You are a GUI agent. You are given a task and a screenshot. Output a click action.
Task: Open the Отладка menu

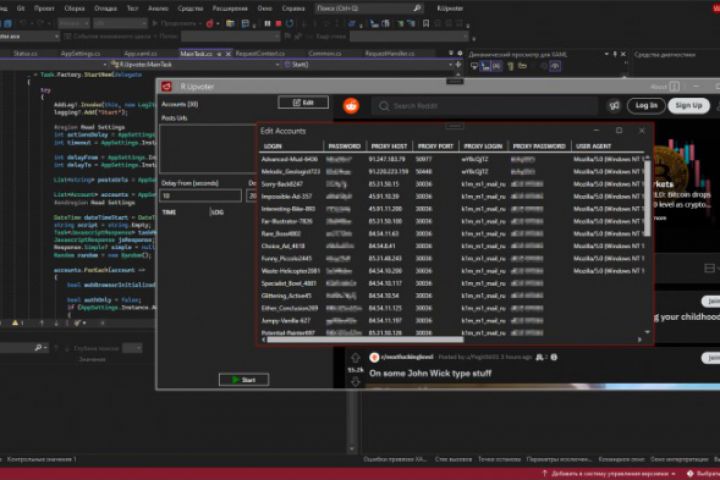[105, 8]
